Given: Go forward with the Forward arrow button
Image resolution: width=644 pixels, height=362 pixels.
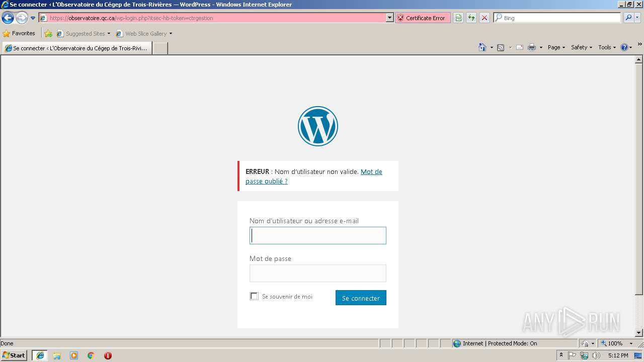Looking at the screenshot, I should point(22,18).
